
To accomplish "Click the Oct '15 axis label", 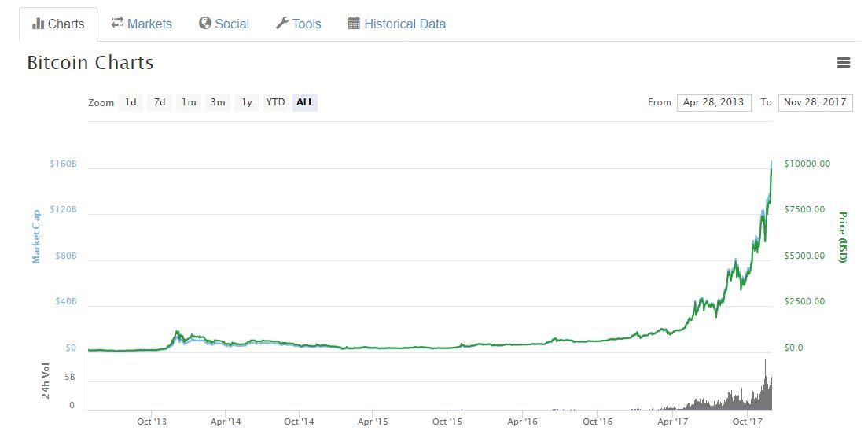I will point(447,422).
